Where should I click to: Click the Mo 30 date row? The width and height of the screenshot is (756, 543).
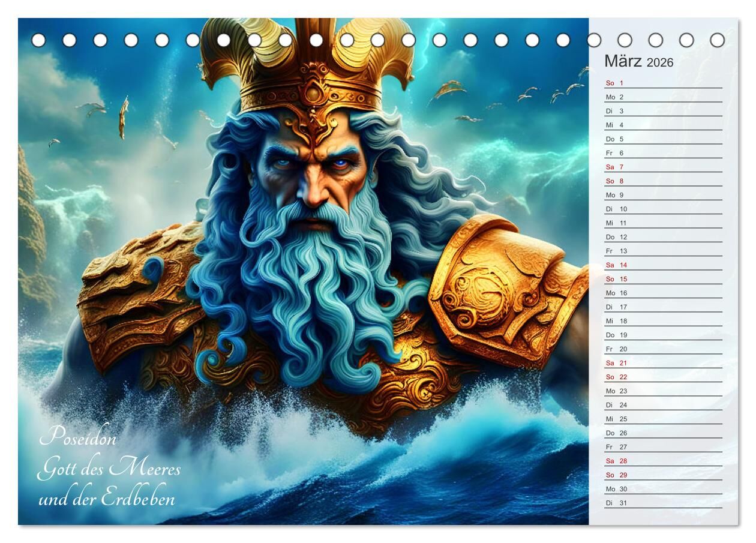point(662,489)
